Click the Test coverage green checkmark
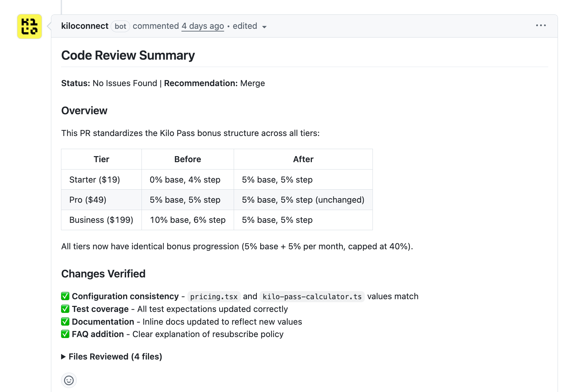The width and height of the screenshot is (566, 392). 65,309
